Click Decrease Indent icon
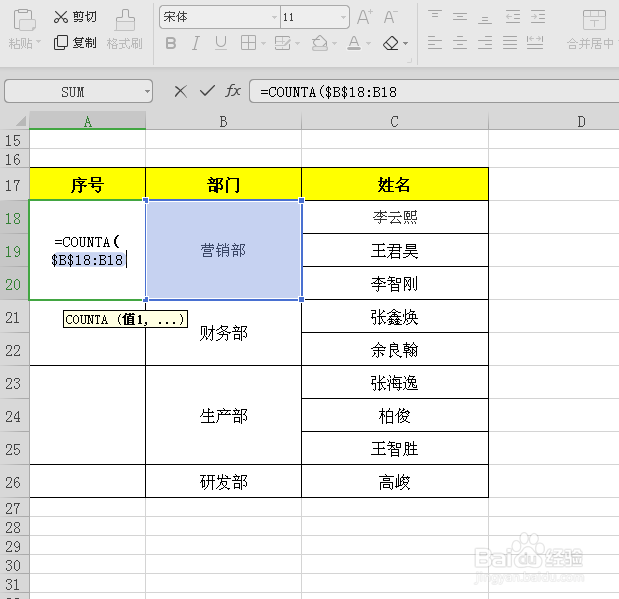This screenshot has width=619, height=599. 513,17
